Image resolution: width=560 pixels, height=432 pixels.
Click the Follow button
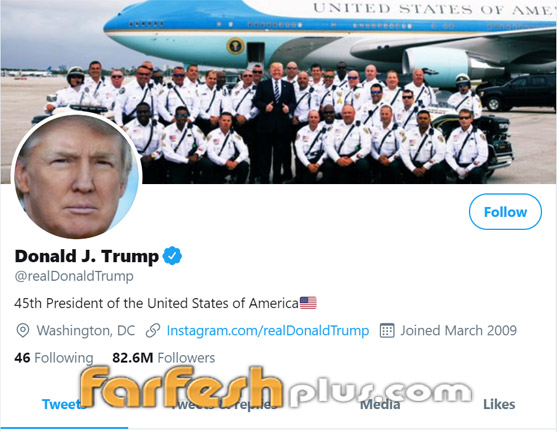[505, 212]
